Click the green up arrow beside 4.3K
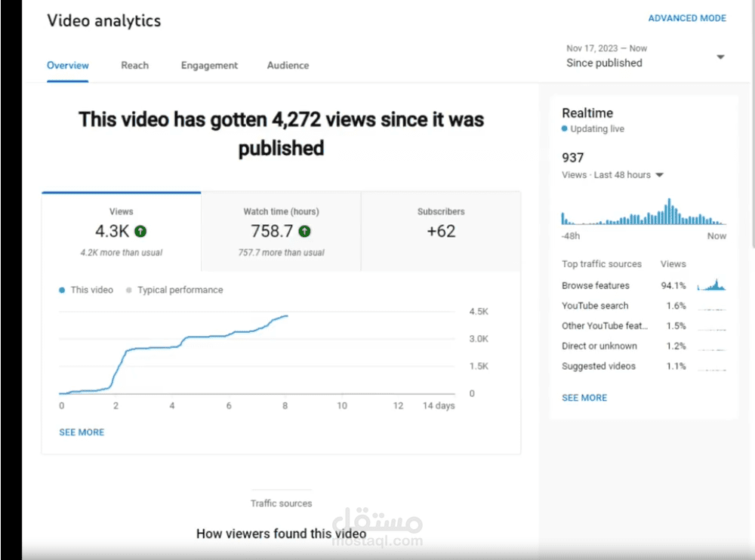The height and width of the screenshot is (560, 755). click(x=140, y=232)
